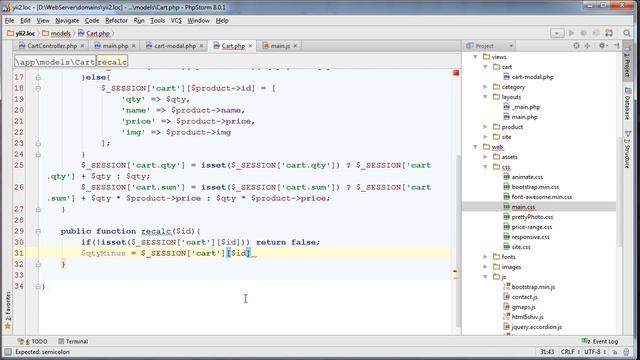Image resolution: width=640 pixels, height=360 pixels.
Task: Collapse the layouts folder in project tree
Action: 485,97
